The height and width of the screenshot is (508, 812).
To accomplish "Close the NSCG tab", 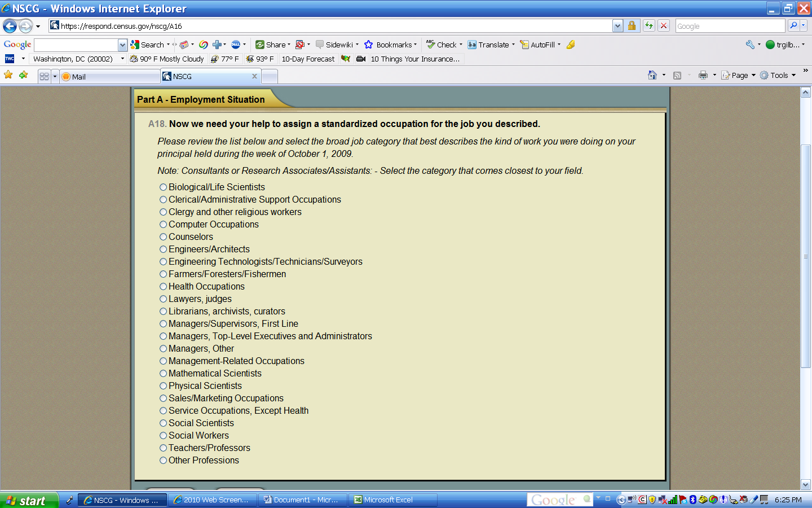I will (x=254, y=76).
